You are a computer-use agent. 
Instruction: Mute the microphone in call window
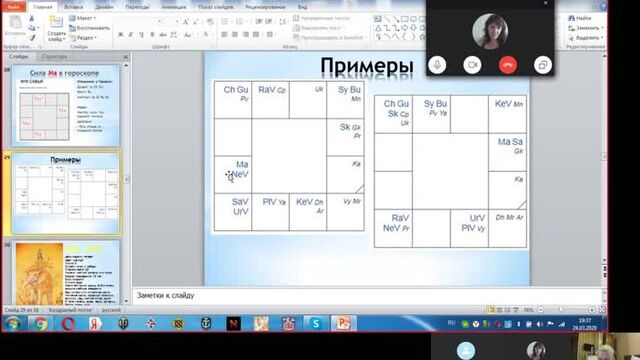(x=437, y=65)
